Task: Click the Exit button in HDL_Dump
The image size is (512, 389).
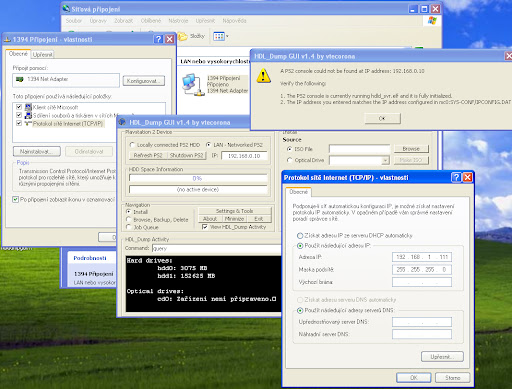Action: pyautogui.click(x=259, y=219)
